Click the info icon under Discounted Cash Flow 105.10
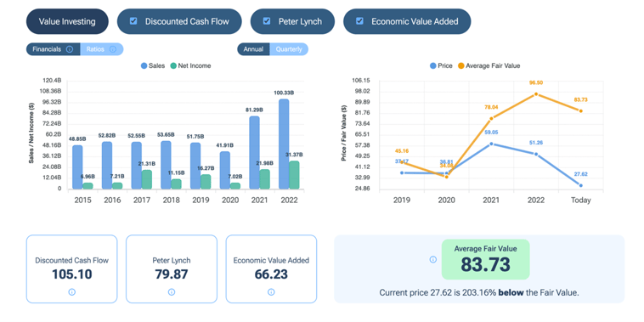This screenshot has width=644, height=322. pos(71,292)
